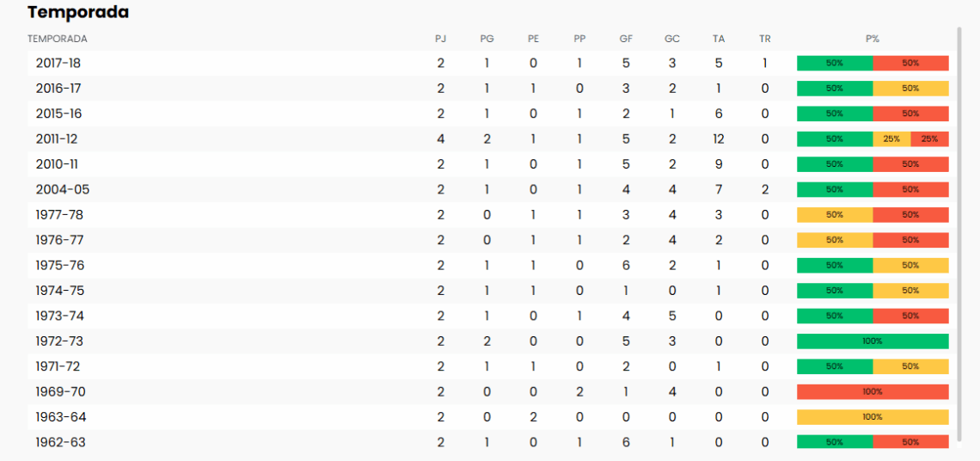The width and height of the screenshot is (980, 461).
Task: Click the green 100% bar for 1972-73
Action: coord(873,341)
